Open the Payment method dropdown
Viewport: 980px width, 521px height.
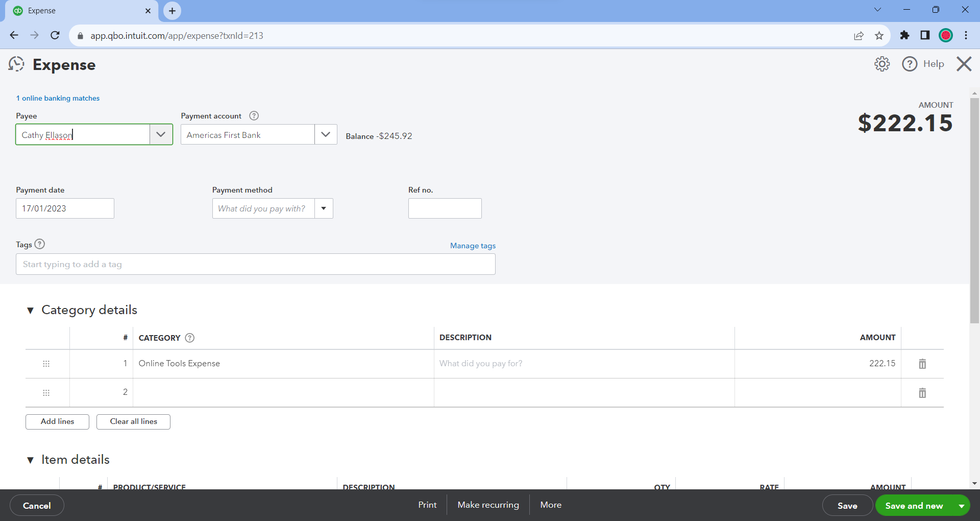tap(324, 208)
